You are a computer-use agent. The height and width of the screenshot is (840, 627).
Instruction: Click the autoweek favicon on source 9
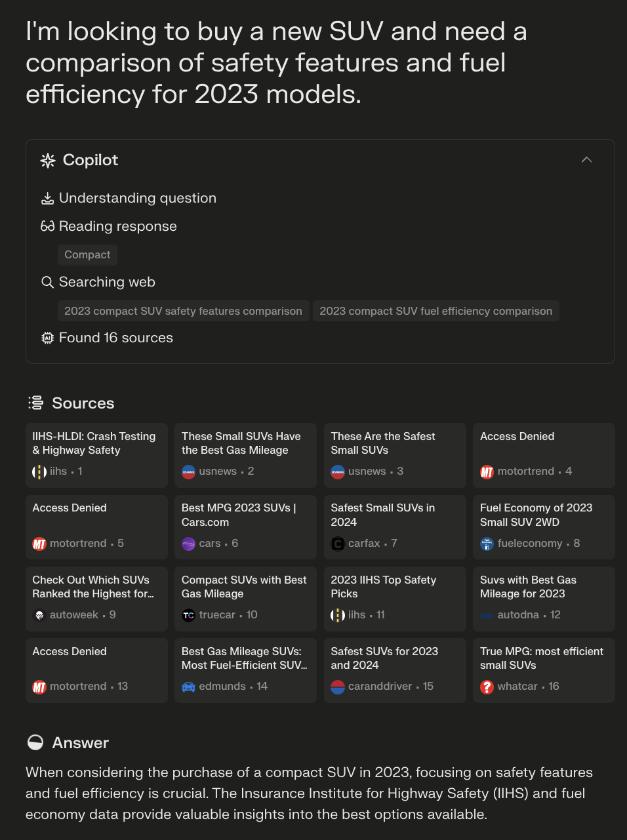pyautogui.click(x=39, y=615)
